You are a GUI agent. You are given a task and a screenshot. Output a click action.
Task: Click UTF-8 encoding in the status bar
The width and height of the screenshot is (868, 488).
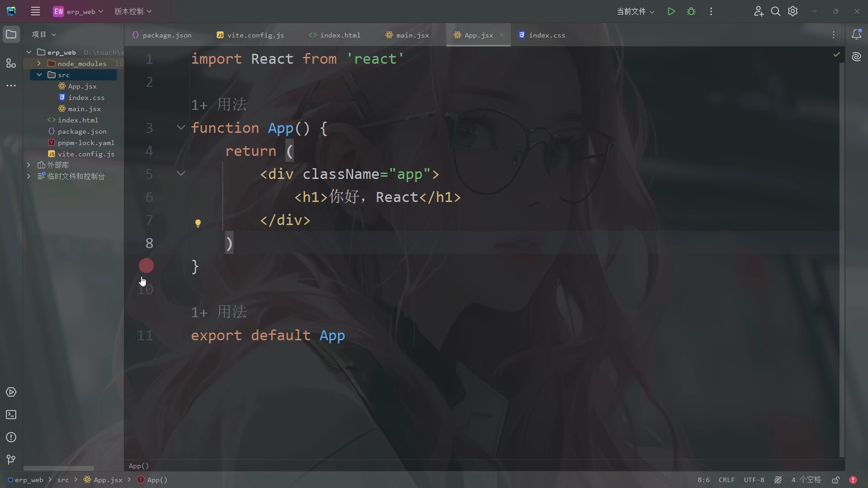click(x=754, y=480)
